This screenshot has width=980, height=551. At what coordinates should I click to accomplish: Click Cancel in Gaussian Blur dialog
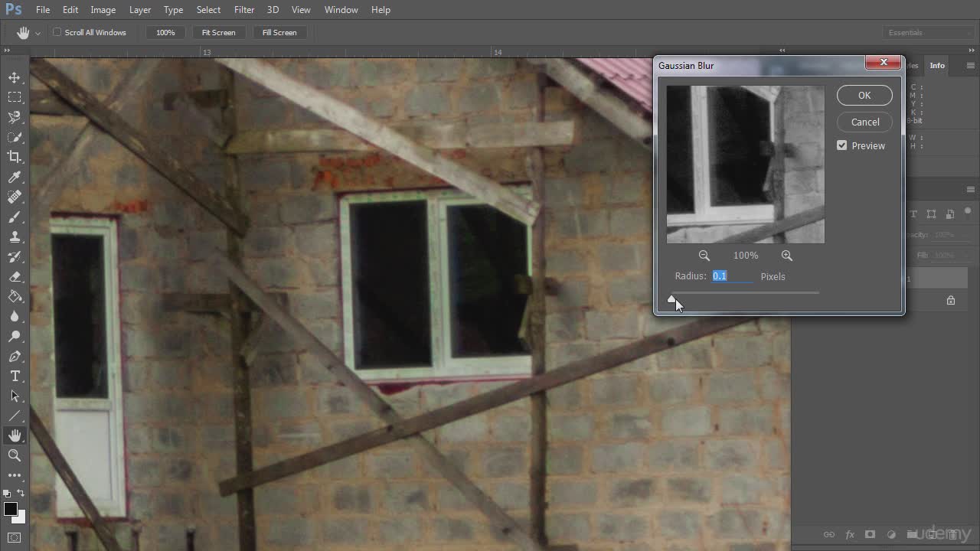click(865, 122)
